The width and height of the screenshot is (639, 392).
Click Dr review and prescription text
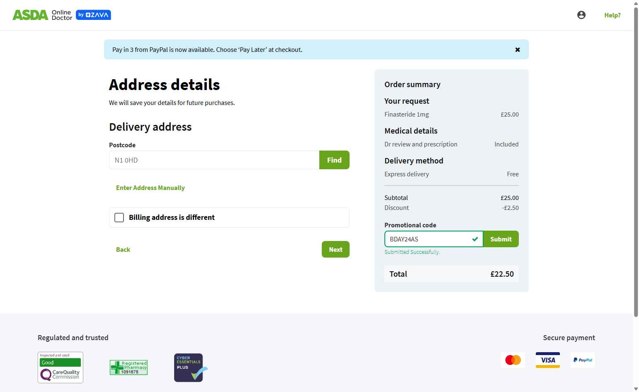tap(421, 144)
